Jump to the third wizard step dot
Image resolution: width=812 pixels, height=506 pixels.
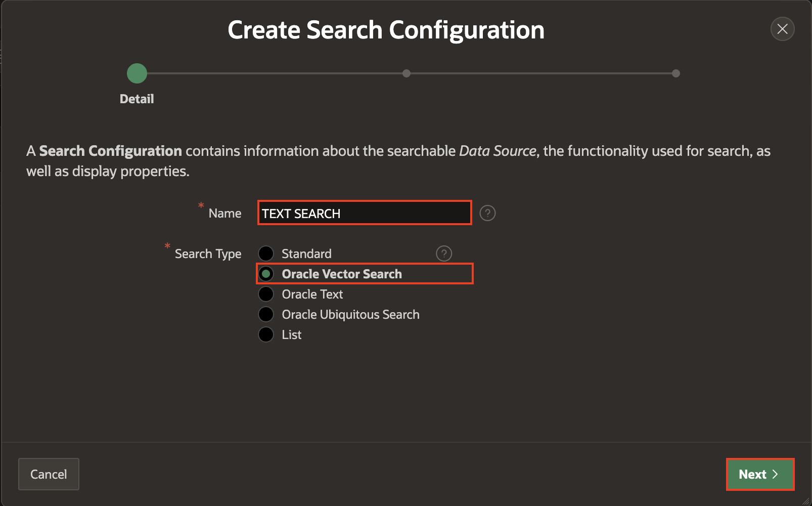pyautogui.click(x=676, y=73)
